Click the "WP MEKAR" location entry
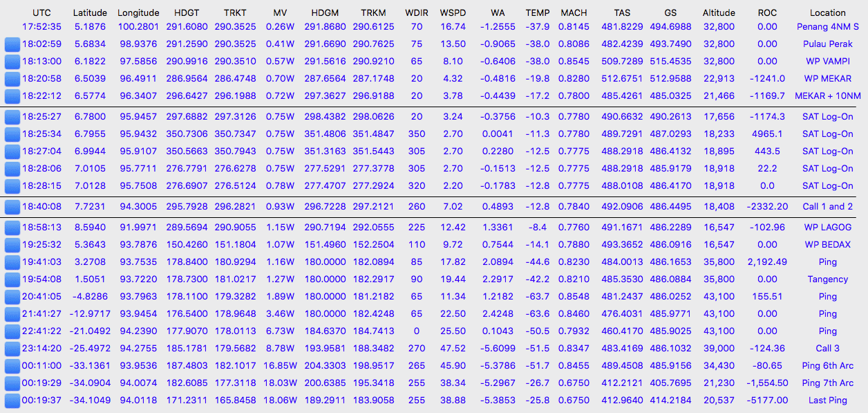Image resolution: width=868 pixels, height=413 pixels. 828,79
